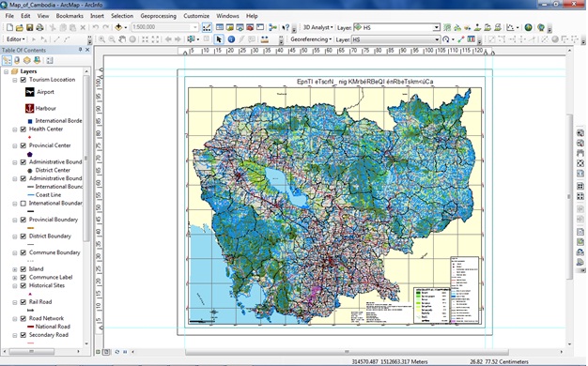
Task: Uncheck the Rail Road layer
Action: click(x=23, y=302)
